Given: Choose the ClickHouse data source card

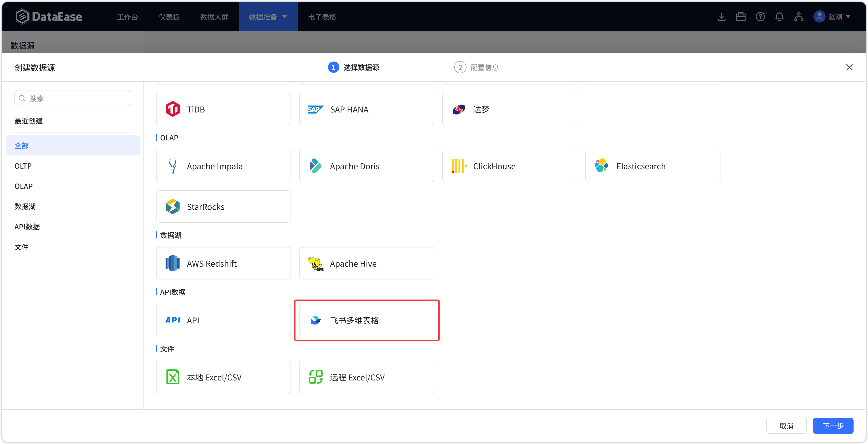Looking at the screenshot, I should click(x=510, y=166).
